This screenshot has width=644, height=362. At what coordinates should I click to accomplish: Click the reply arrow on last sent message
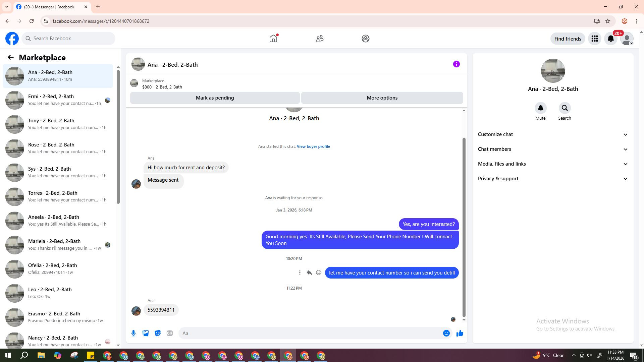coord(309,273)
